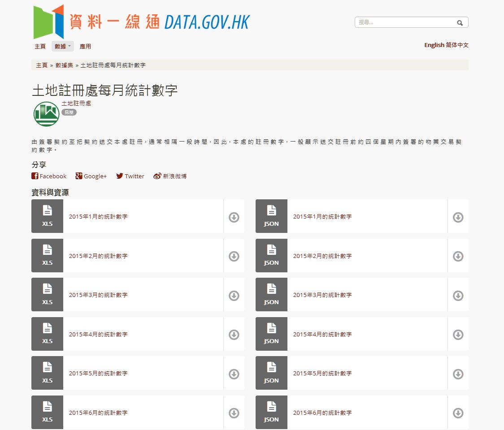
Task: Click into the 搜尋 search field
Action: tap(406, 22)
